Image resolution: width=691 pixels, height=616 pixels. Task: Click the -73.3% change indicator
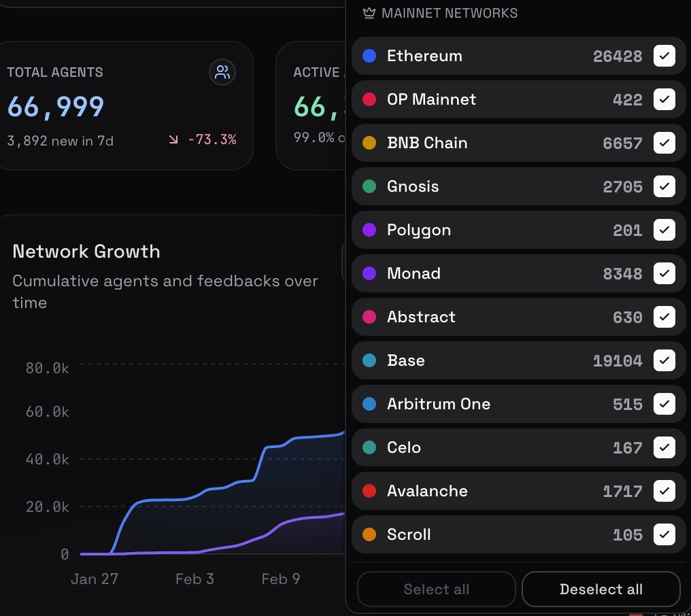click(x=212, y=139)
